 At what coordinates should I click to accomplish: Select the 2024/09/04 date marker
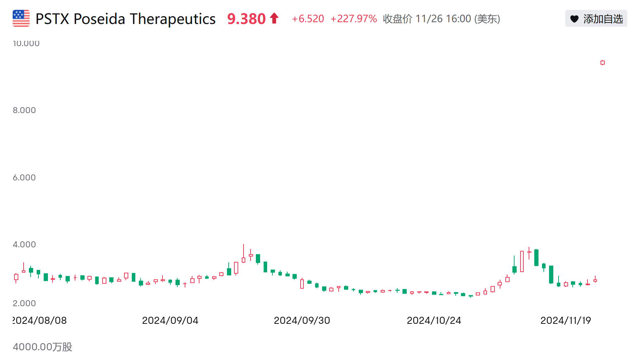170,320
